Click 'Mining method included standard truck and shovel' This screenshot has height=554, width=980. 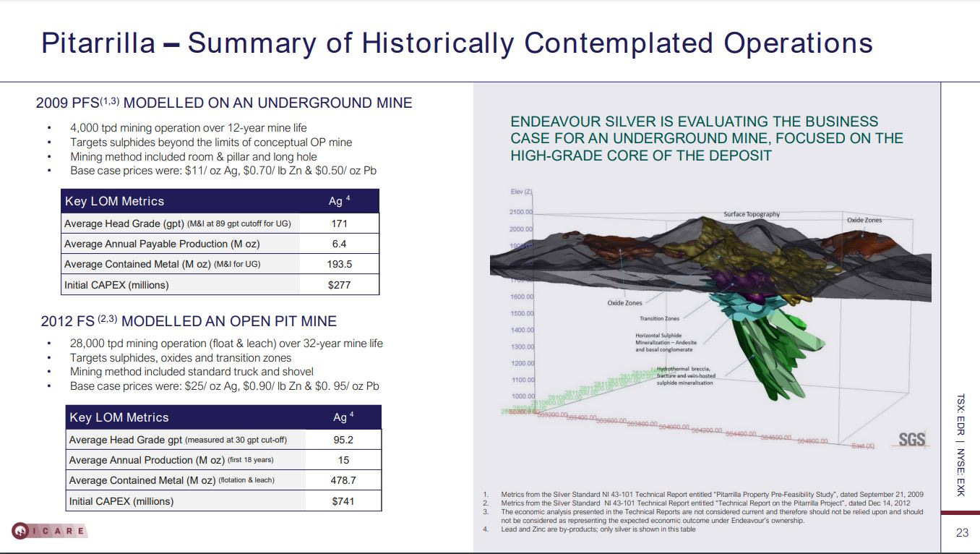[x=192, y=372]
